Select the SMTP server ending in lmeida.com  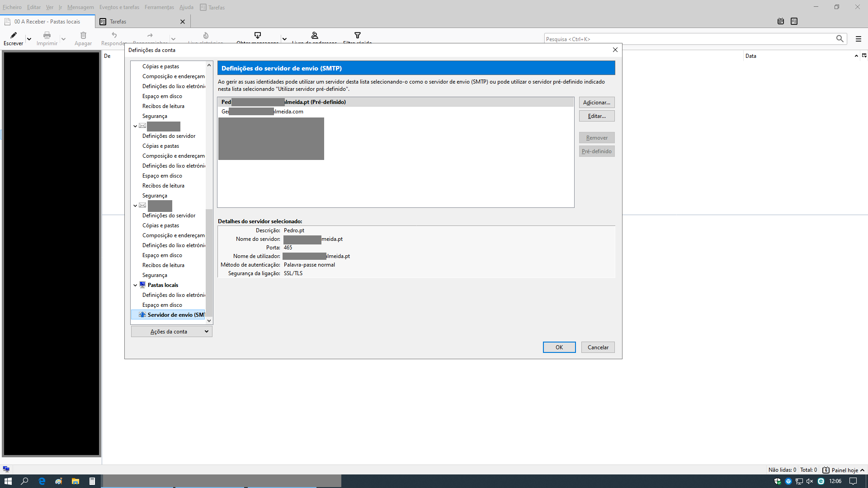coord(396,112)
